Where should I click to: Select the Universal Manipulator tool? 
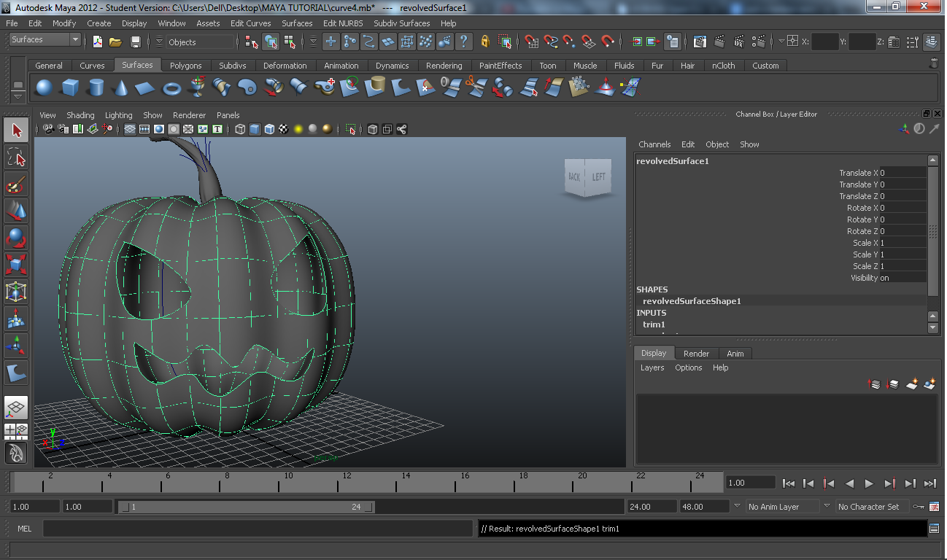click(x=16, y=292)
